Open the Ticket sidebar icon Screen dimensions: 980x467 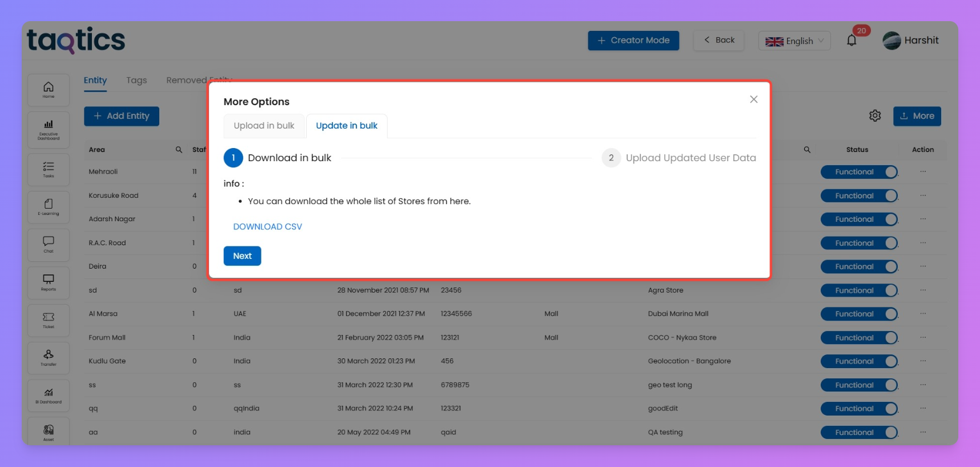click(x=49, y=320)
